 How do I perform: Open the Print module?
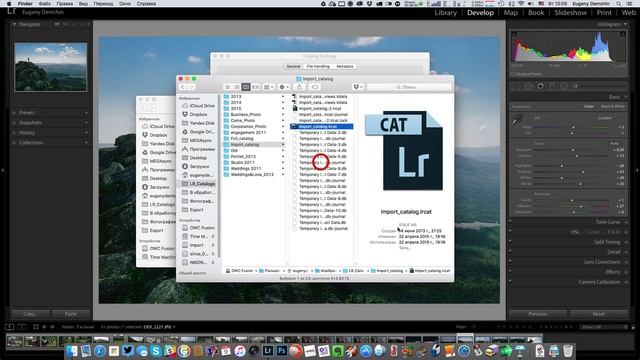coord(604,13)
